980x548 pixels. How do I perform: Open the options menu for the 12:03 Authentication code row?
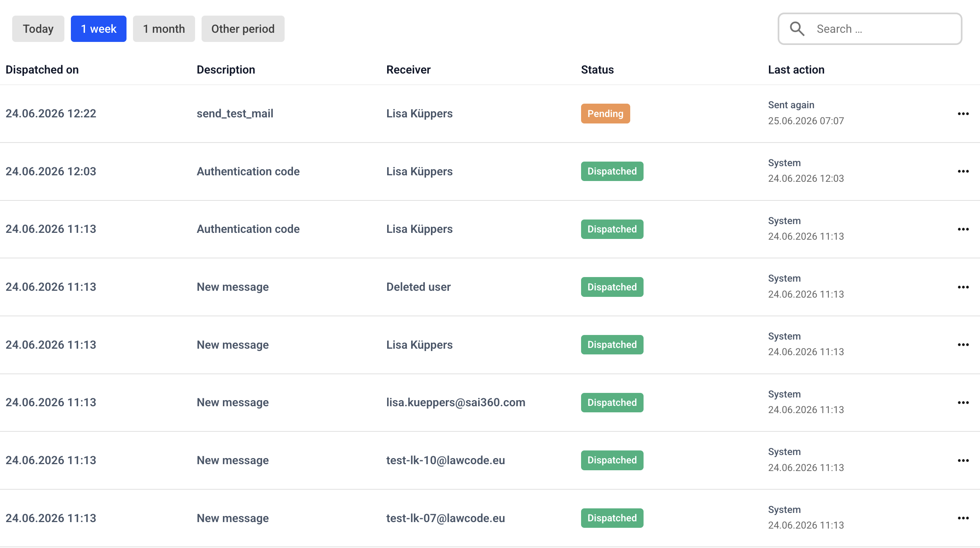click(963, 171)
